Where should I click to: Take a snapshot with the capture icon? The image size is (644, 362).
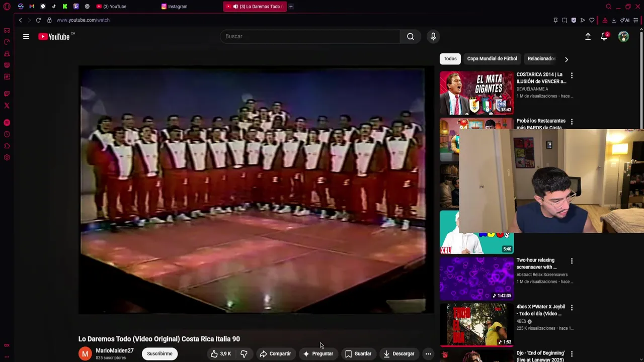click(x=565, y=20)
